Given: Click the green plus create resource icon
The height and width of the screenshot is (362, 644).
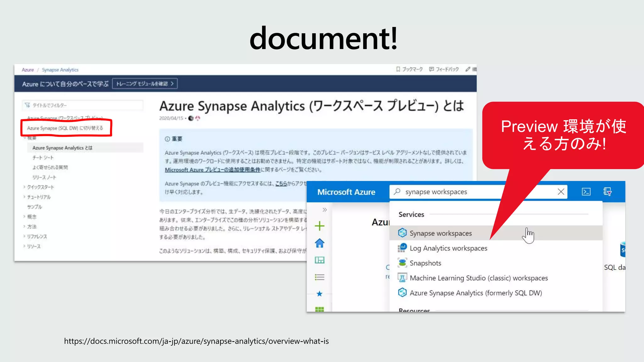Looking at the screenshot, I should 319,226.
